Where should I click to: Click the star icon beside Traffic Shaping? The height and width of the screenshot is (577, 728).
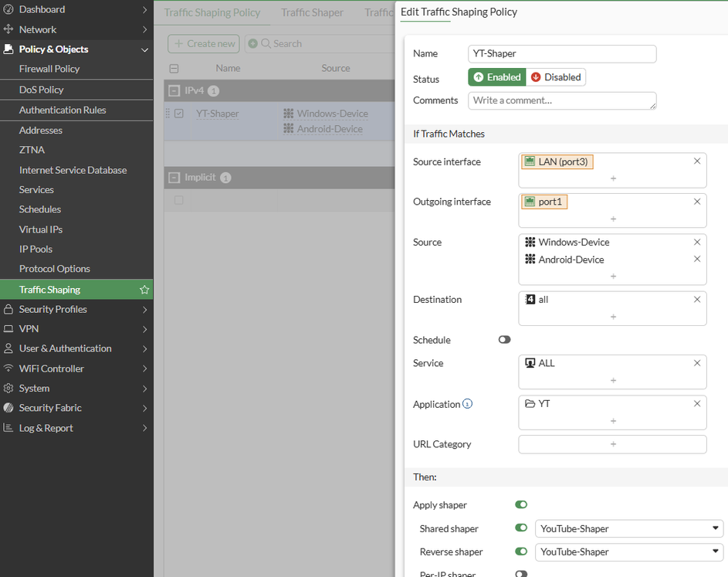click(x=144, y=290)
